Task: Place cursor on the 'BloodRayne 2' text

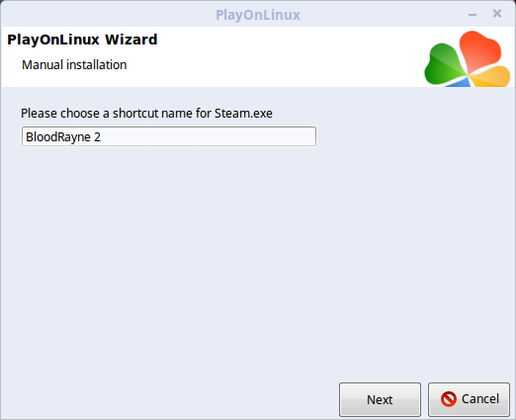Action: (x=63, y=137)
